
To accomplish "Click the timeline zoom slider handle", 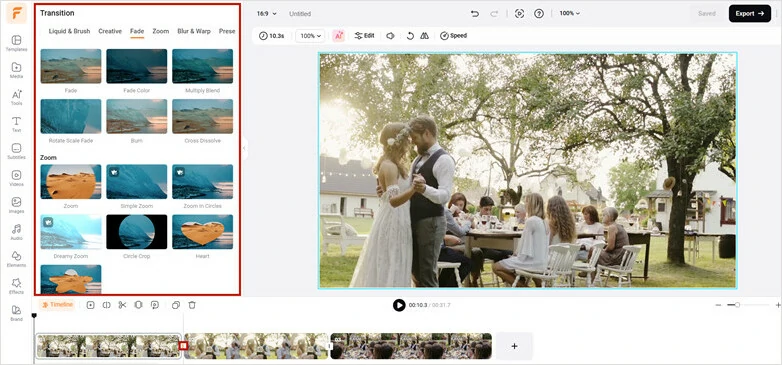I will coord(737,305).
